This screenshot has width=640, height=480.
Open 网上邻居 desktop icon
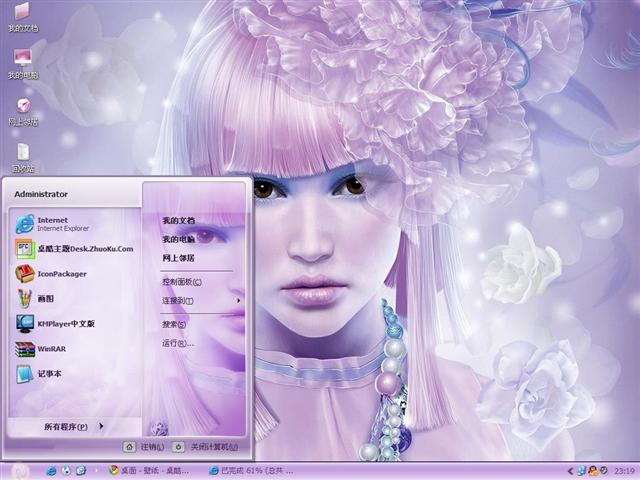coord(23,111)
